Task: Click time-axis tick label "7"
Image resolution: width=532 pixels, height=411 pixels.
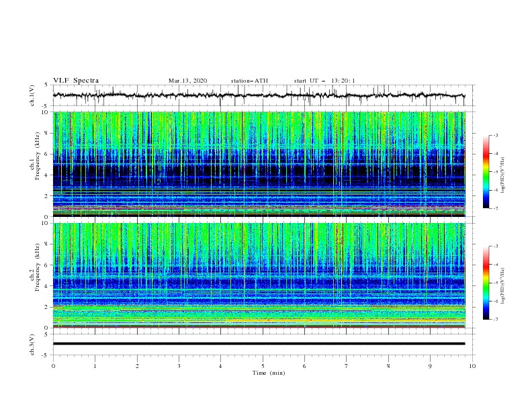Action: pyautogui.click(x=347, y=366)
